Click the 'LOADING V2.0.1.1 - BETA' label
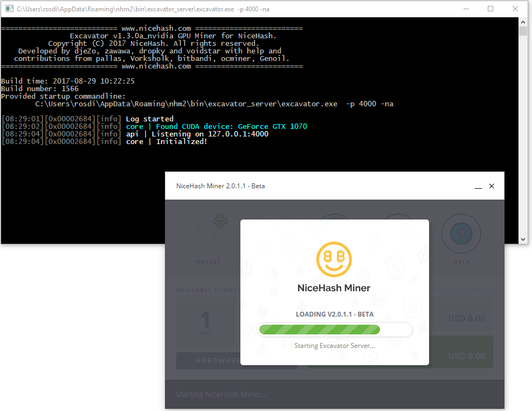This screenshot has width=532, height=411. click(335, 314)
